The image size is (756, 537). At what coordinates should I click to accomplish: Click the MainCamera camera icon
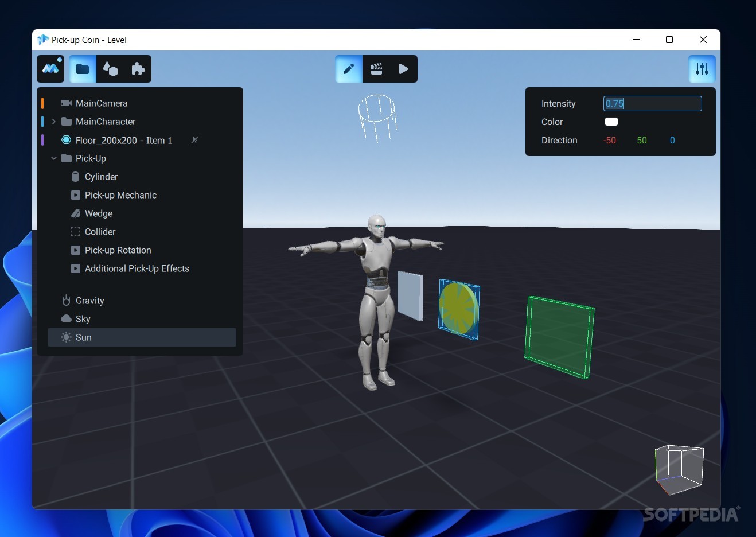click(x=66, y=103)
